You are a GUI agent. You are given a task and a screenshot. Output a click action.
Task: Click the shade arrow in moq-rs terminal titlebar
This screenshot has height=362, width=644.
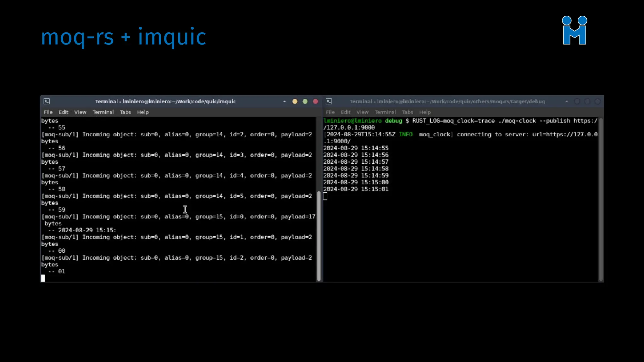[x=567, y=101]
